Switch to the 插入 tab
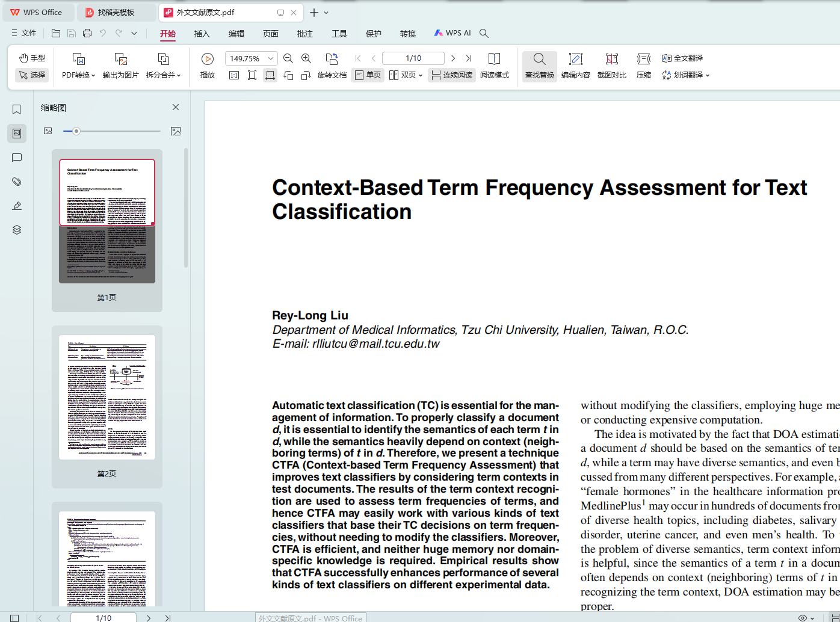Viewport: 840px width, 622px height. (202, 34)
